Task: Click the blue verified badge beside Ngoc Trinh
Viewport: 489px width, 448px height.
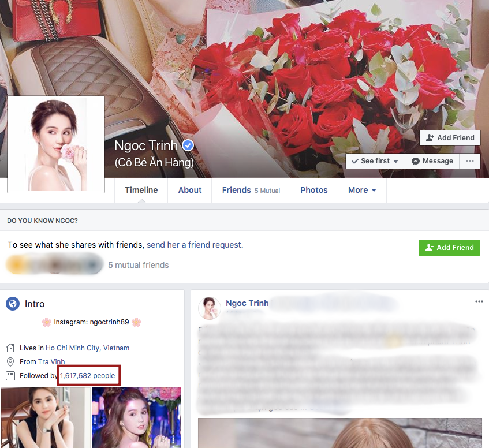Action: [x=188, y=145]
